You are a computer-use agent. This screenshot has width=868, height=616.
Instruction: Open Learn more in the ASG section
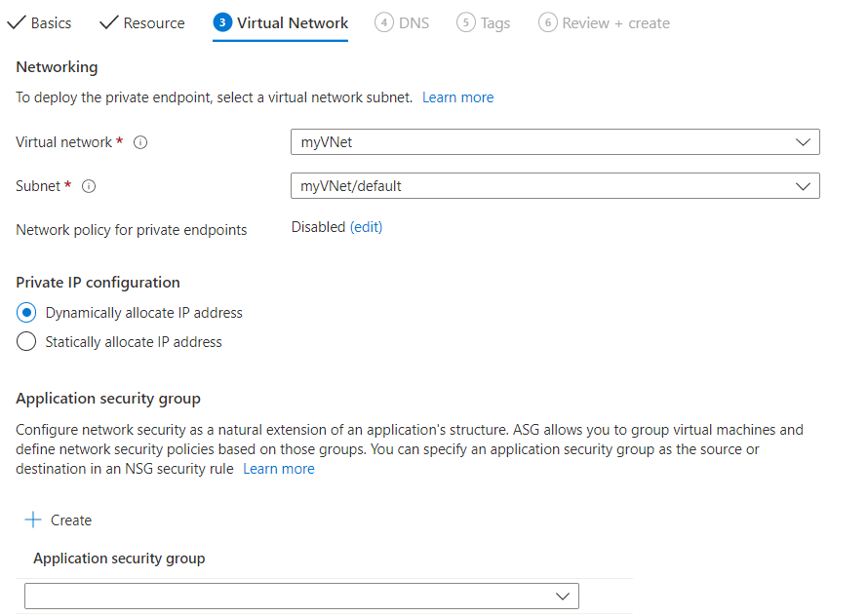(x=279, y=468)
